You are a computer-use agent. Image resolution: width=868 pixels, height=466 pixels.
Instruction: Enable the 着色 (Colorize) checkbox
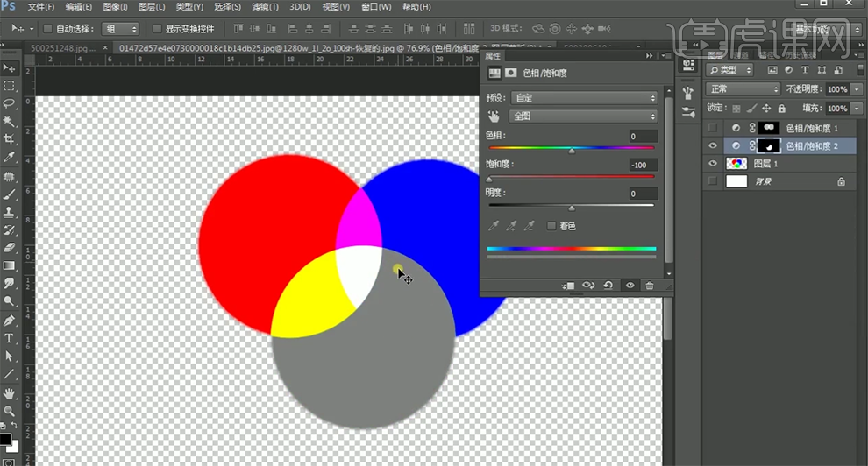coord(551,226)
